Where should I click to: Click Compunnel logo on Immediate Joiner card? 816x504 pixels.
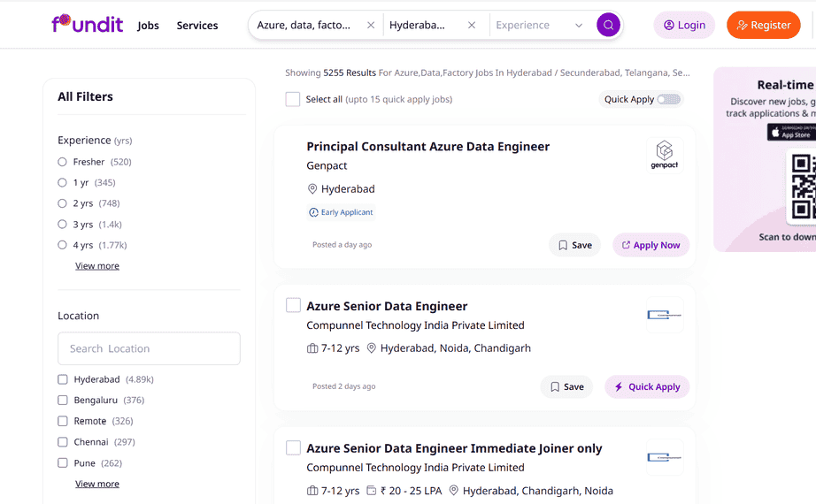tap(665, 457)
